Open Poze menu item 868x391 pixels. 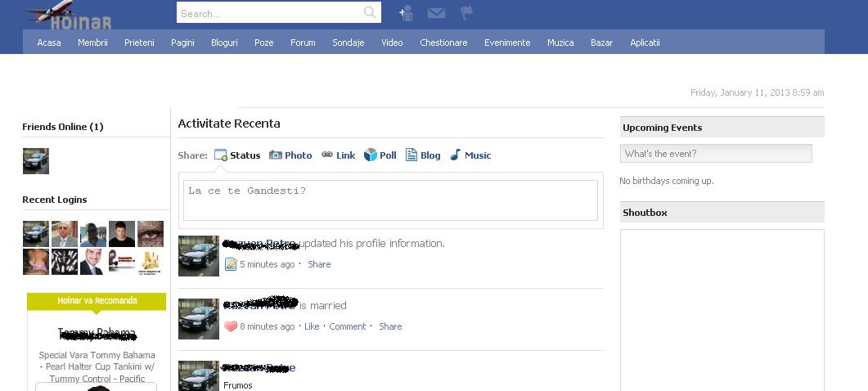click(264, 43)
